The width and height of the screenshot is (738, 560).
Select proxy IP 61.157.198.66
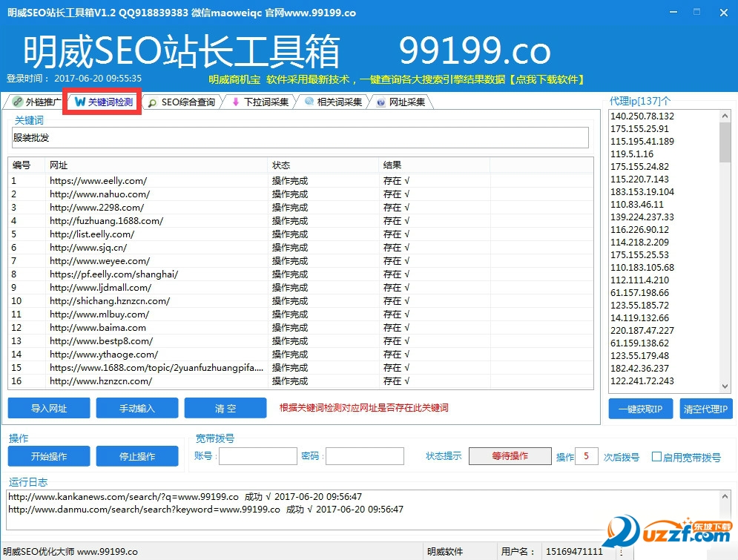pyautogui.click(x=639, y=292)
